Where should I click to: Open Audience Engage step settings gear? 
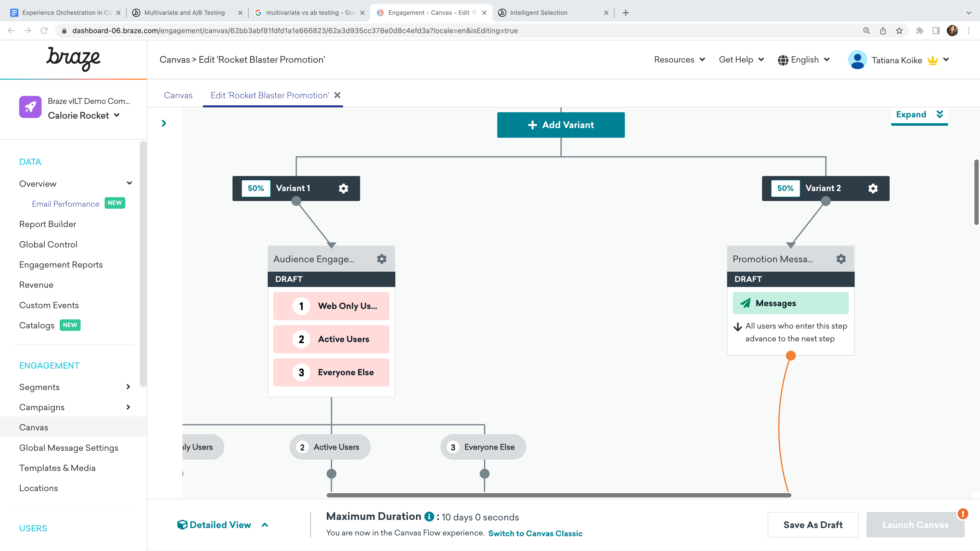[382, 259]
